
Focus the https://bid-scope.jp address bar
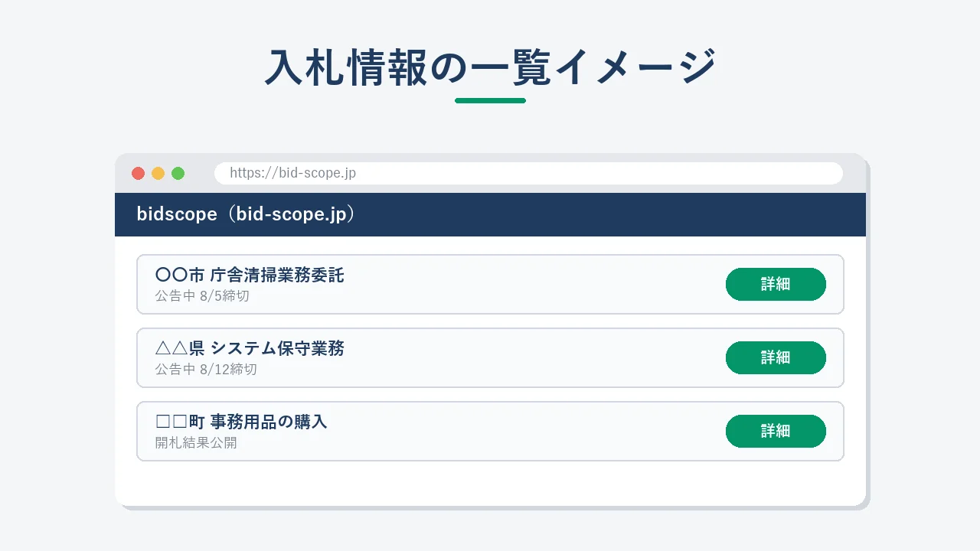[x=528, y=173]
